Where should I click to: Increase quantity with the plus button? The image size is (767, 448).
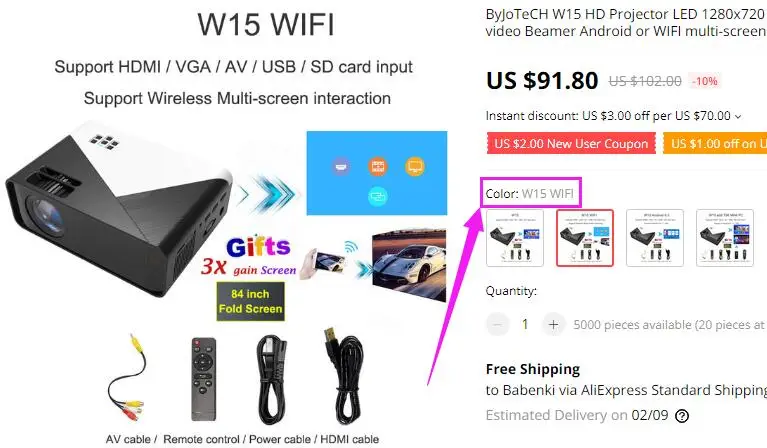pyautogui.click(x=553, y=324)
